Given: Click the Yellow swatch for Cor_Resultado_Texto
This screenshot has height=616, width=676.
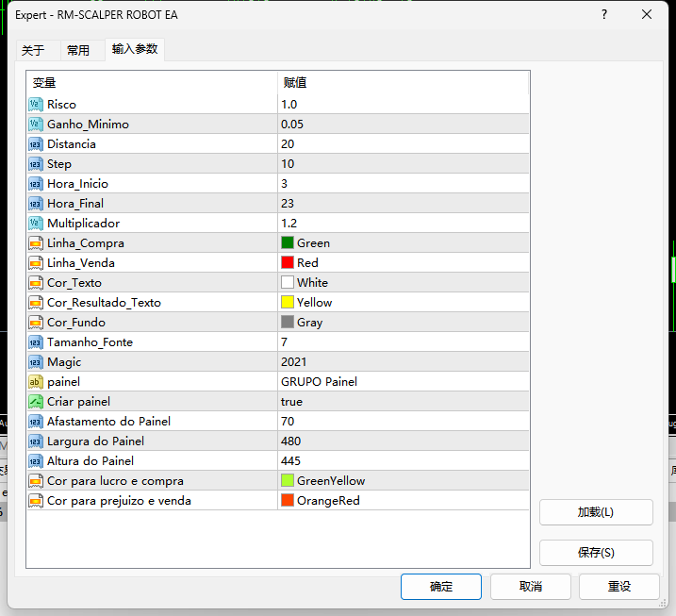Looking at the screenshot, I should pyautogui.click(x=288, y=303).
